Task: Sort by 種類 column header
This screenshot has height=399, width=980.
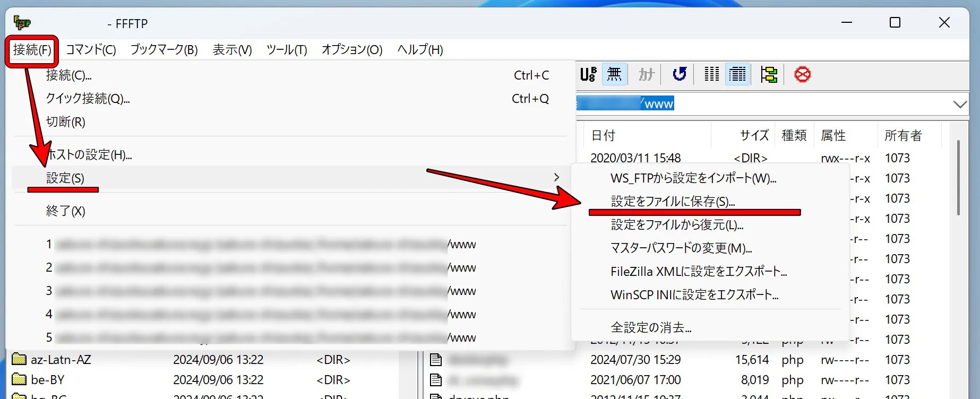Action: [795, 135]
